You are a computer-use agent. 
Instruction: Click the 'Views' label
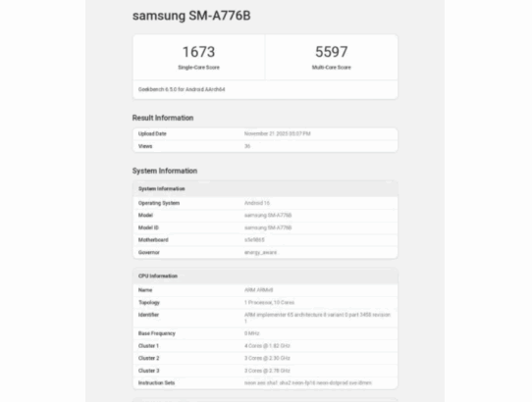pos(145,146)
